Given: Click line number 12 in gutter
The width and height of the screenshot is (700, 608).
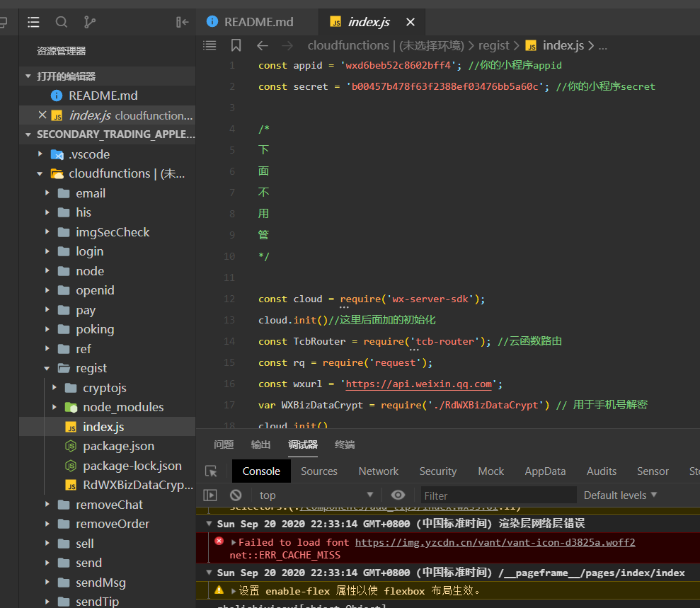Looking at the screenshot, I should click(229, 299).
